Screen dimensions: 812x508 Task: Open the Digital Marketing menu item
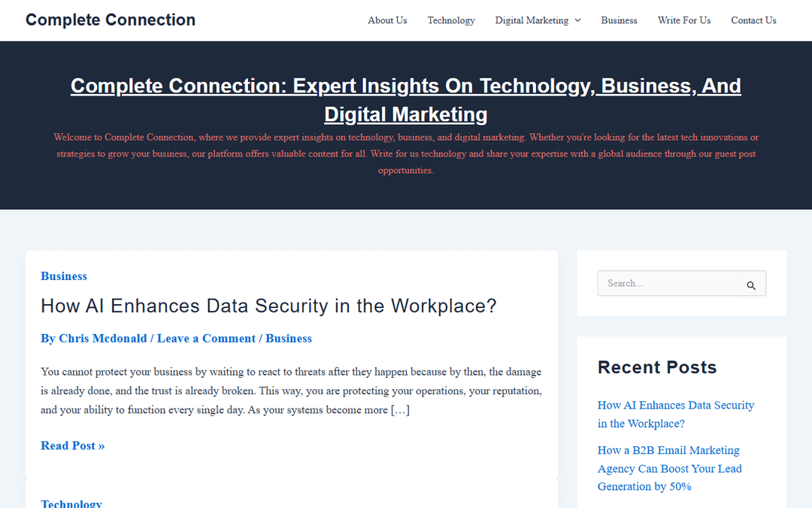[x=532, y=20]
